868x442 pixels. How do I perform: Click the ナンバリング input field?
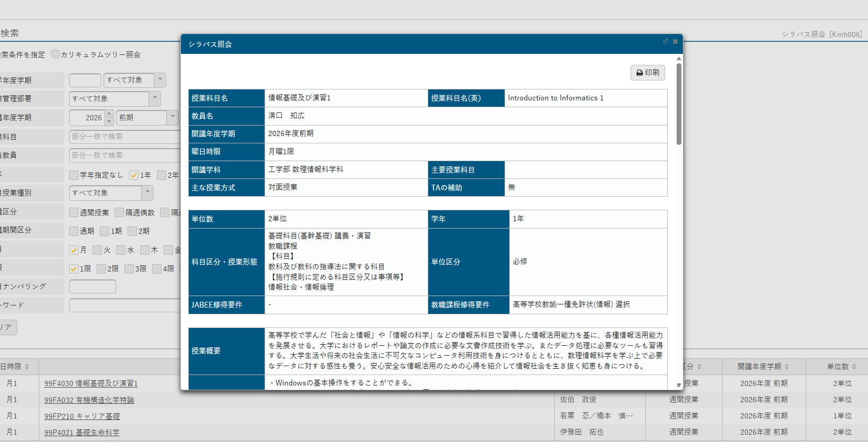click(x=93, y=287)
